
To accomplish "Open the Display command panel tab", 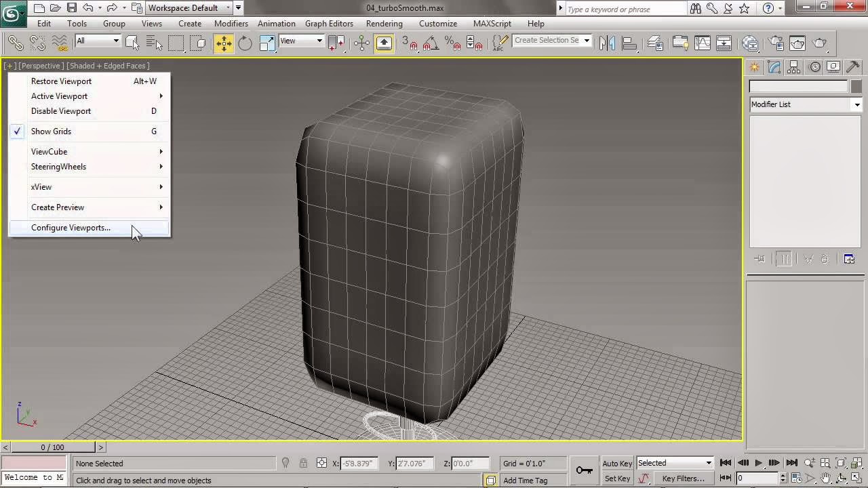I will [833, 67].
